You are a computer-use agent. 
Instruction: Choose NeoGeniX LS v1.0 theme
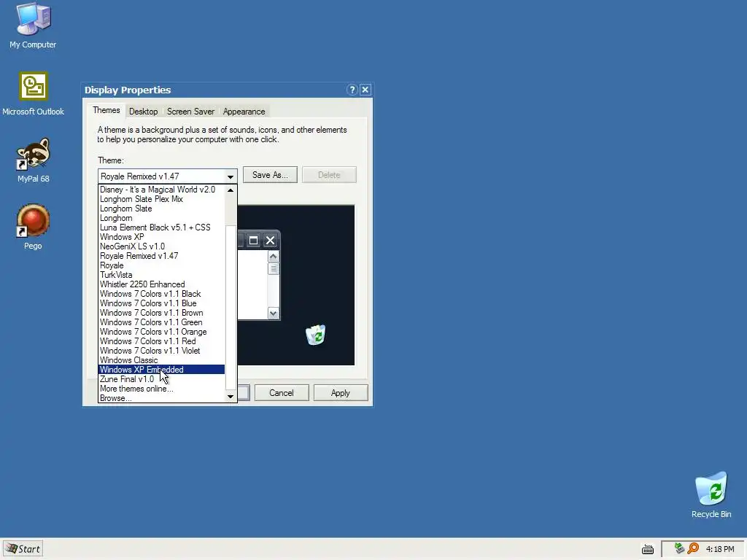pyautogui.click(x=161, y=246)
